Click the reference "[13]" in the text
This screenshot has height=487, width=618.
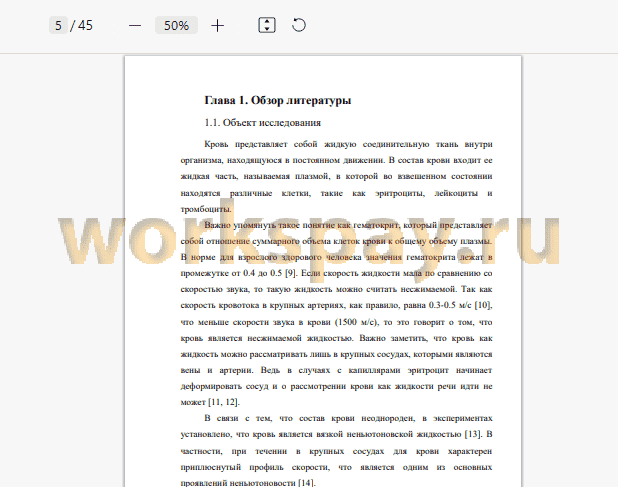tap(473, 434)
